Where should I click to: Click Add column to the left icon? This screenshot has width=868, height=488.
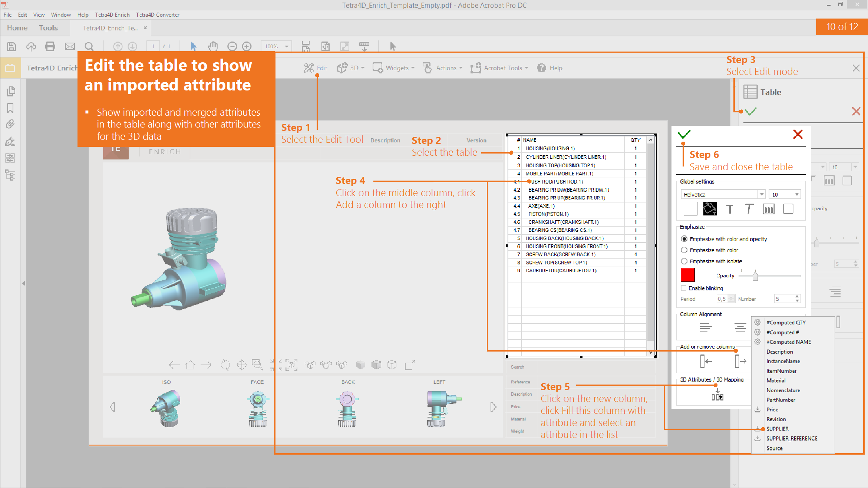pyautogui.click(x=706, y=361)
